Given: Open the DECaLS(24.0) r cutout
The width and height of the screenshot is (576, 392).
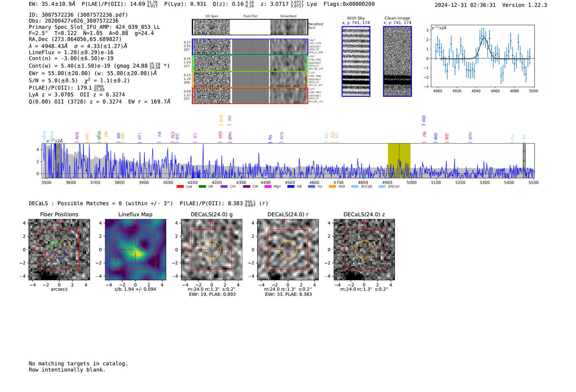Looking at the screenshot, I should click(x=288, y=250).
